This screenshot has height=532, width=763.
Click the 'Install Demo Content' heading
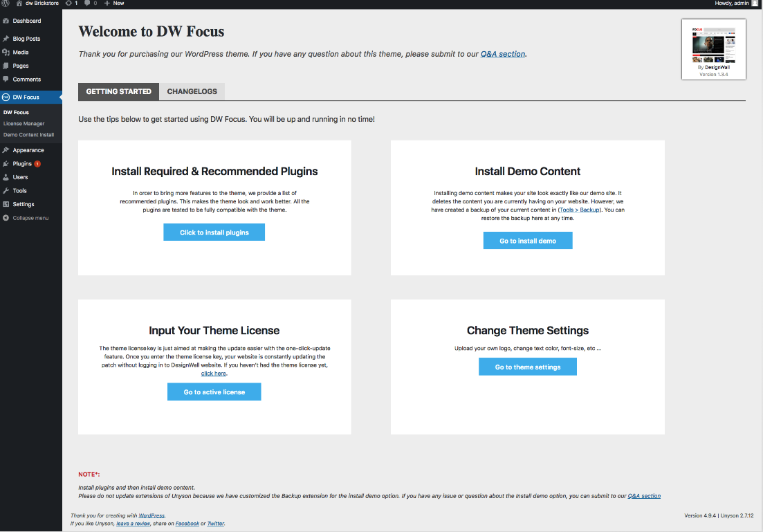click(528, 172)
